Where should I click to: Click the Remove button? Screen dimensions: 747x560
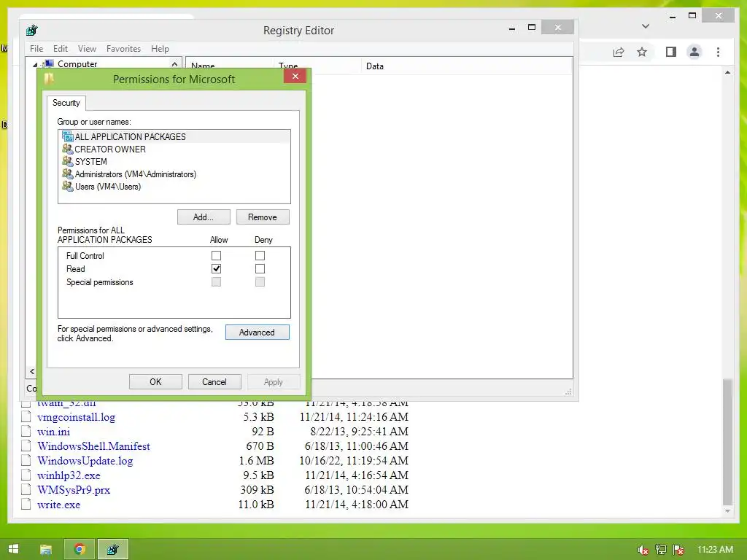coord(263,217)
